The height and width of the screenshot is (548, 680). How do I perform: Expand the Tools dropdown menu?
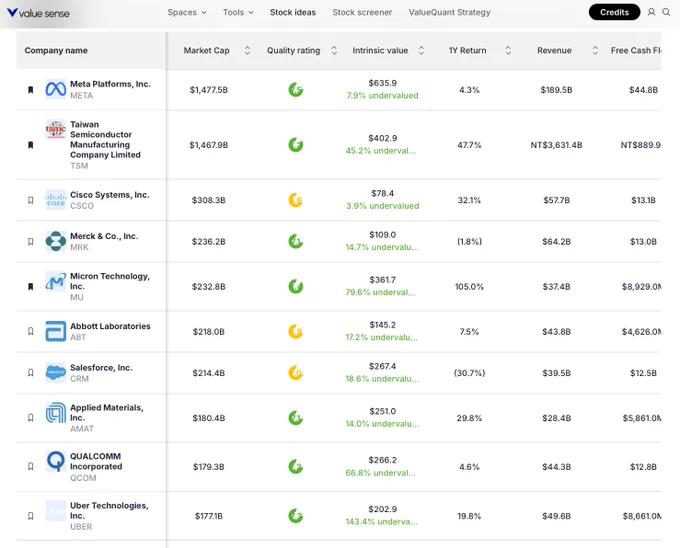pyautogui.click(x=238, y=13)
